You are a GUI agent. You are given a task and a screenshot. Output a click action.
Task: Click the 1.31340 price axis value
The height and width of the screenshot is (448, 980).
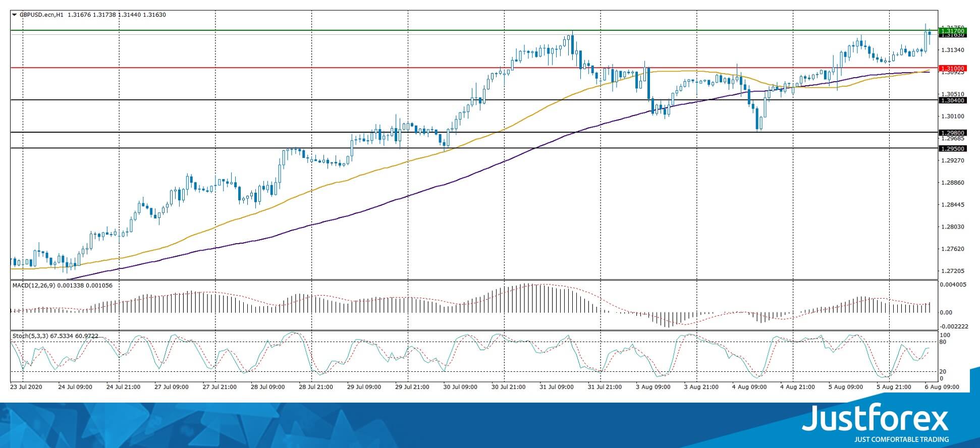pos(953,50)
